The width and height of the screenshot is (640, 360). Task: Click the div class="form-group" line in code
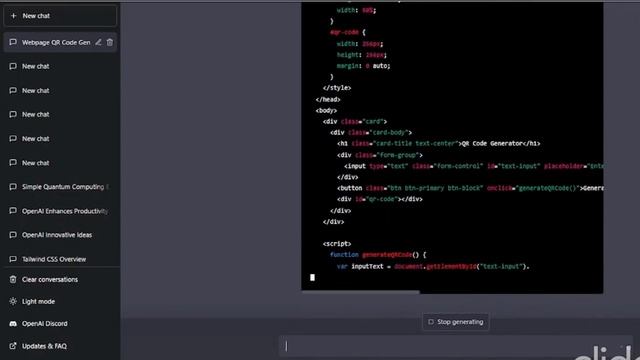[380, 155]
